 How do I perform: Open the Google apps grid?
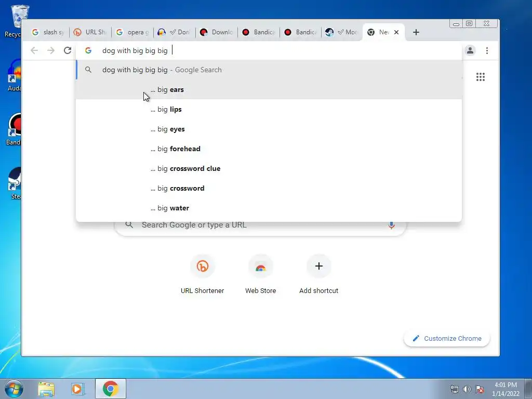481,77
